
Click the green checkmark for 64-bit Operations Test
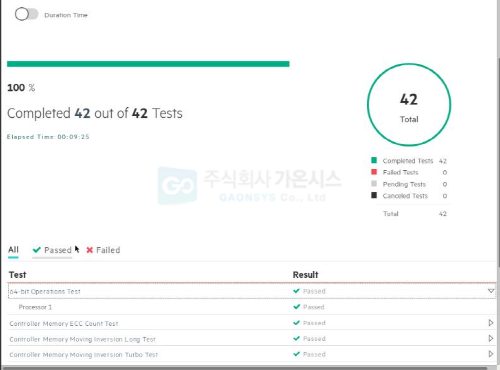296,291
